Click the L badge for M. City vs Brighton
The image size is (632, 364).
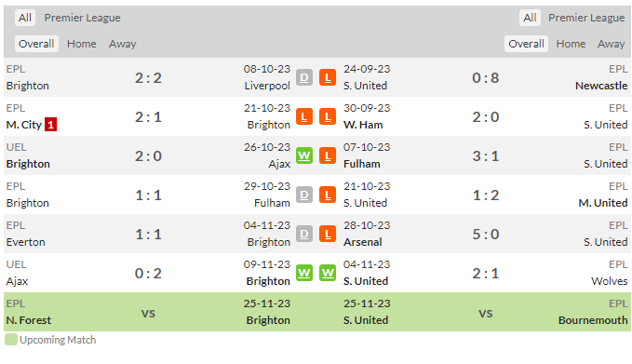pyautogui.click(x=304, y=117)
